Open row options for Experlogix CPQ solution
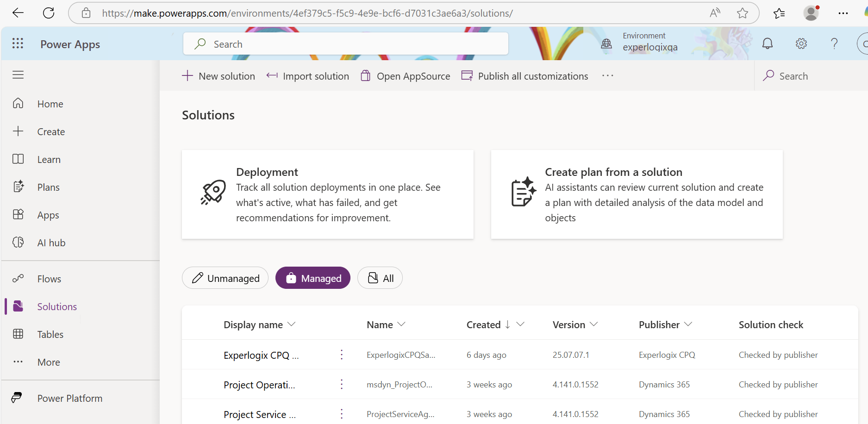The image size is (868, 424). [342, 355]
